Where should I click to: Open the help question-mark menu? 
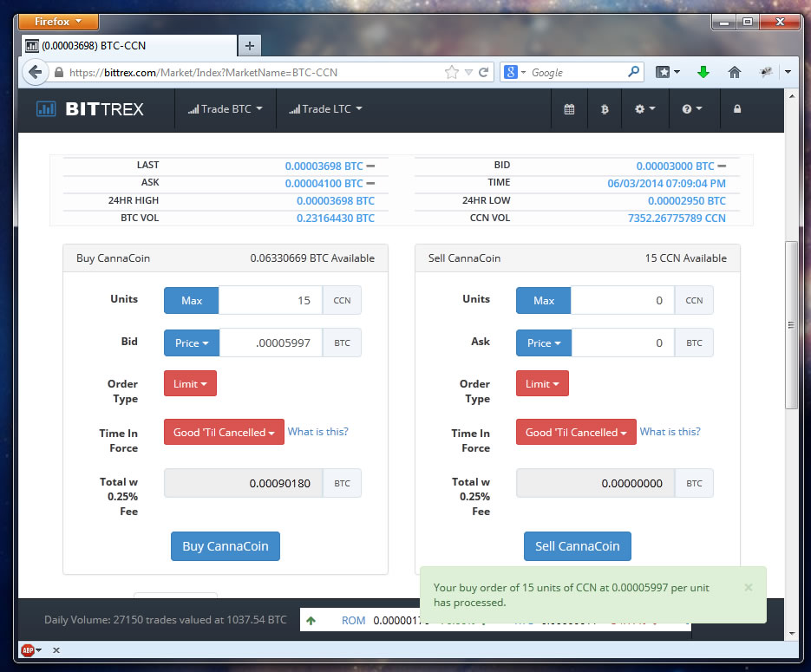click(691, 109)
